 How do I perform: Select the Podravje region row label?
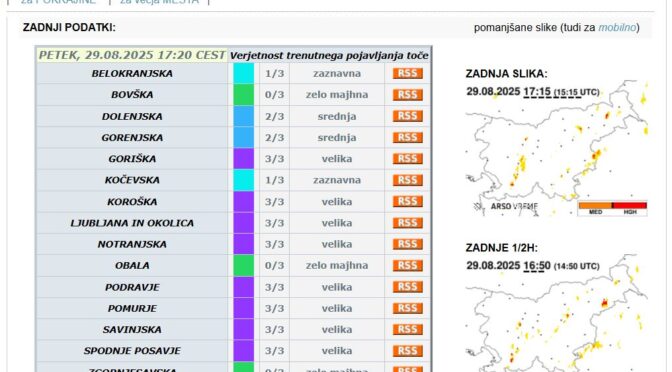[x=132, y=287]
